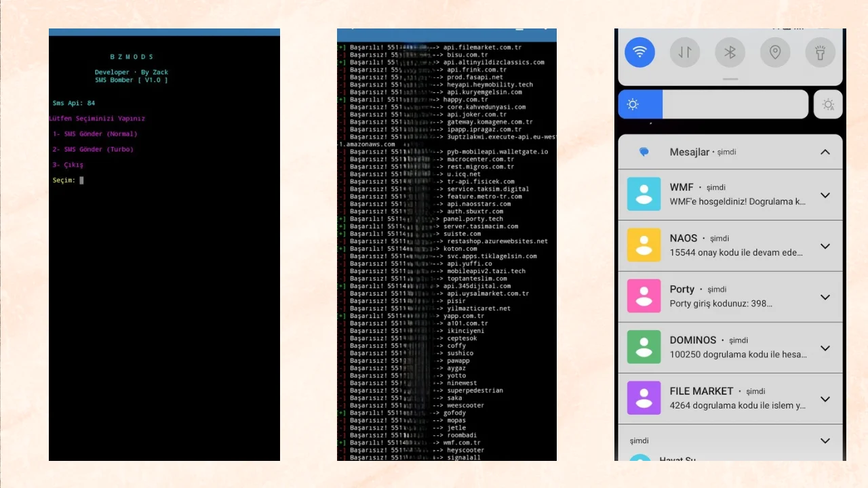The image size is (868, 488).
Task: Toggle the Wi-Fi quick setting
Action: [x=639, y=52]
